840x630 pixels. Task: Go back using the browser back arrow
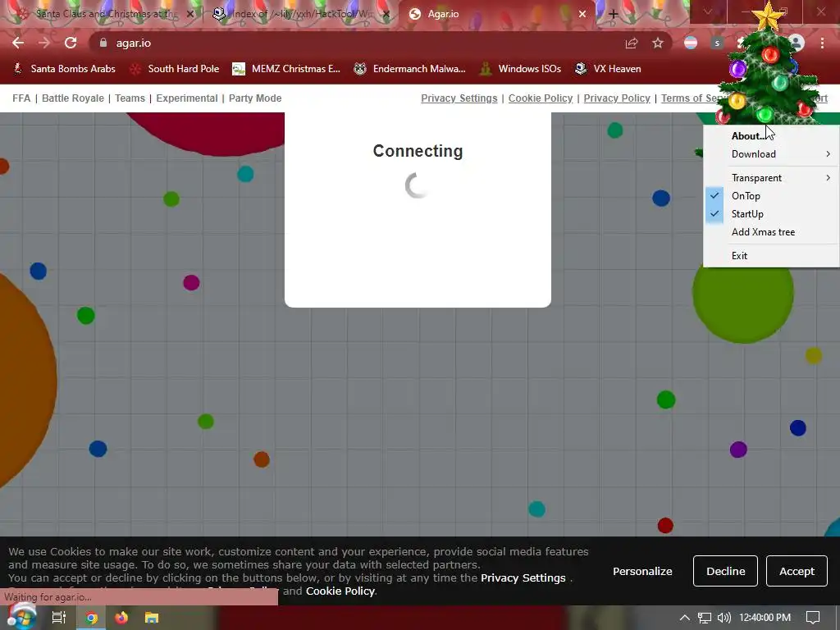(18, 43)
